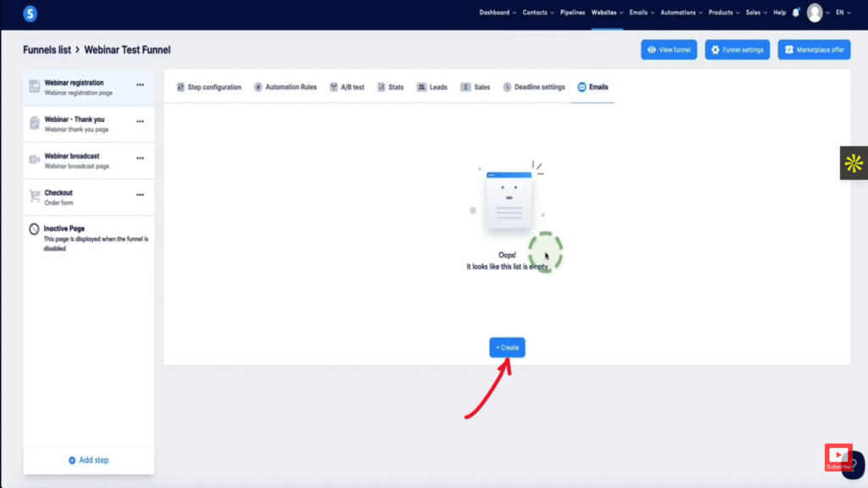Click the Inactive Page disabled icon

[x=34, y=229]
